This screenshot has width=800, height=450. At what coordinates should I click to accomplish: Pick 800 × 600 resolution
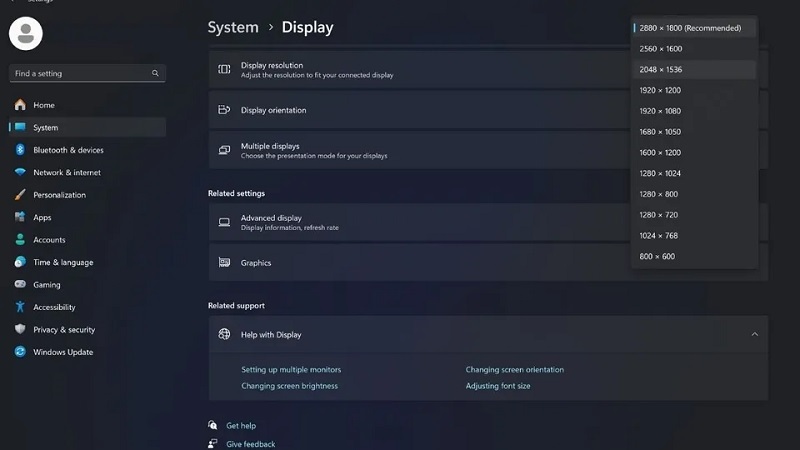(694, 256)
